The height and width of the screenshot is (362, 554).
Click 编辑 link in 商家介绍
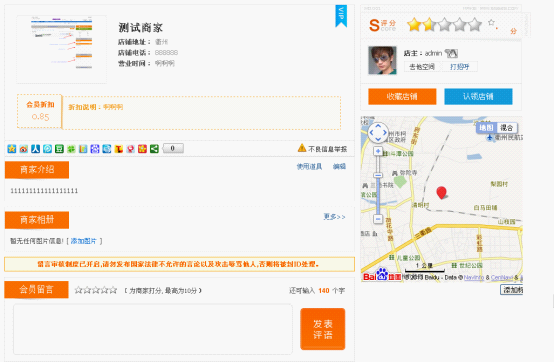point(339,167)
